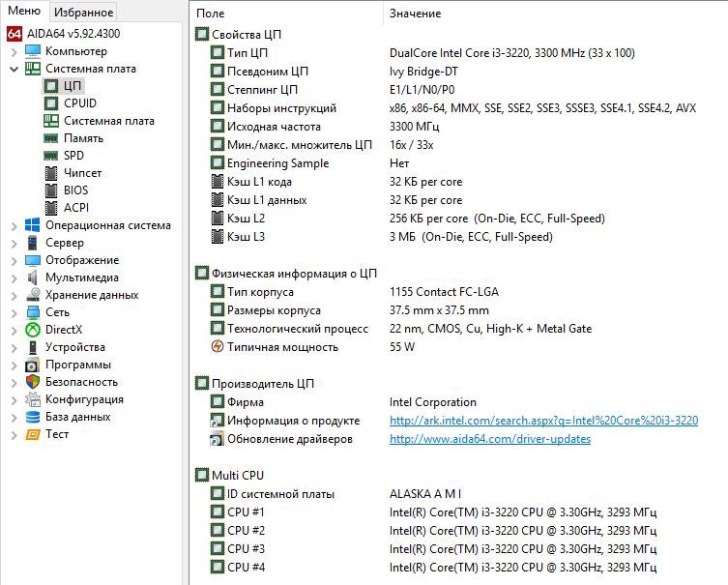
Task: Open the aida64.com driver-updates link
Action: [490, 439]
